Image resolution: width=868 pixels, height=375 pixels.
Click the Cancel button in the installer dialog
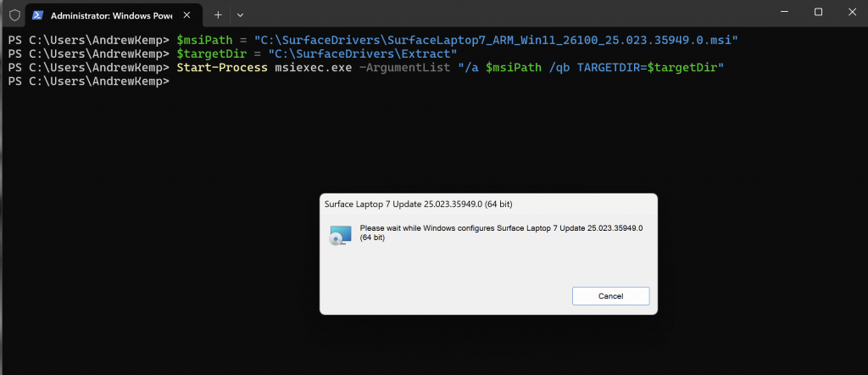[x=610, y=296]
